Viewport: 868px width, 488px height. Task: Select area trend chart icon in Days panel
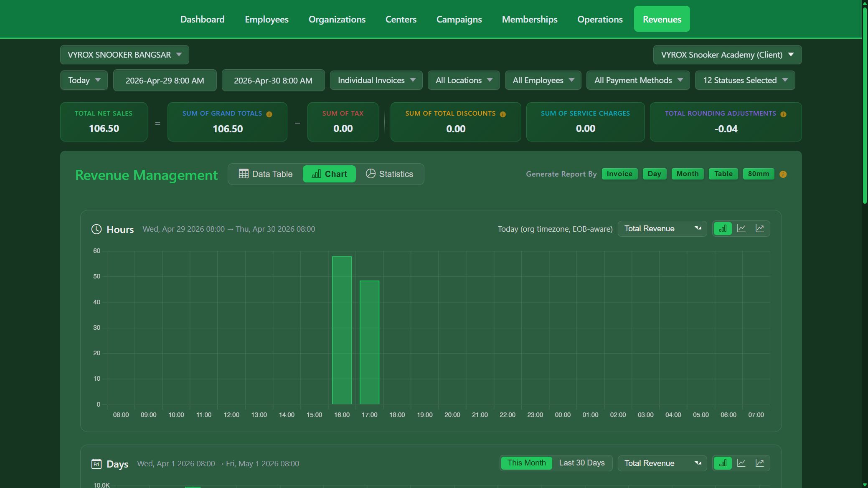point(760,463)
